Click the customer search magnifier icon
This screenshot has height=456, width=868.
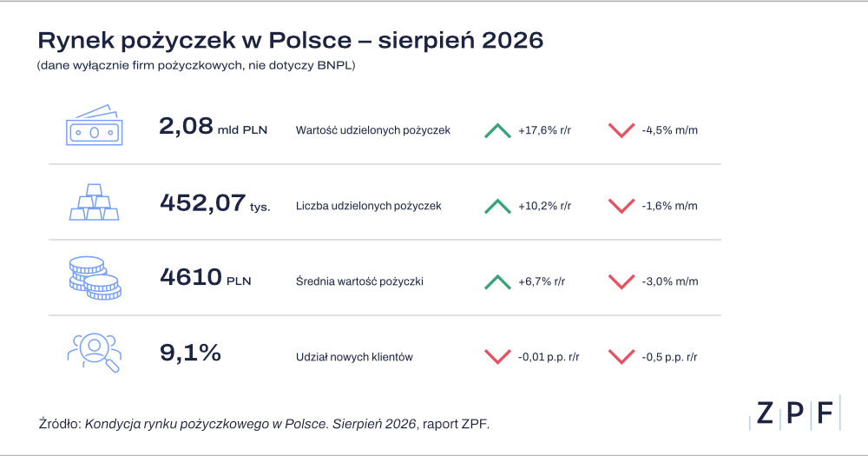[x=94, y=353]
